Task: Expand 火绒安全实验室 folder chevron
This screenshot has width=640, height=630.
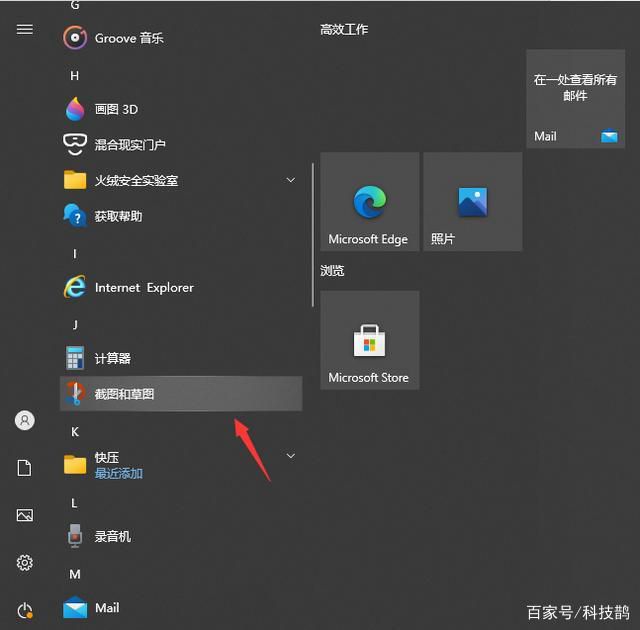Action: pyautogui.click(x=291, y=180)
